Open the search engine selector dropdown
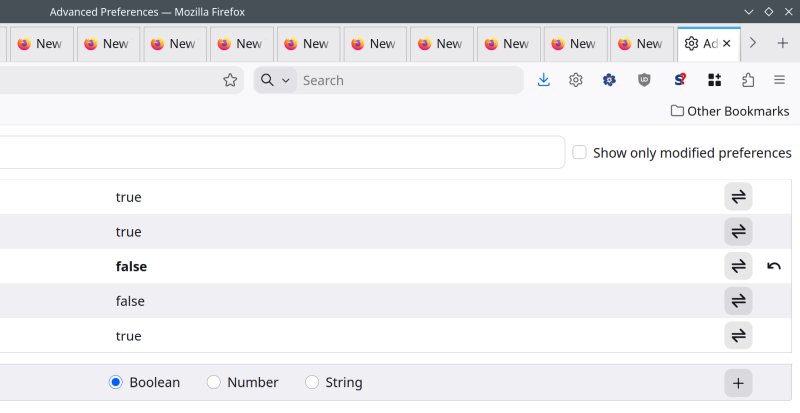The image size is (800, 413). point(276,80)
